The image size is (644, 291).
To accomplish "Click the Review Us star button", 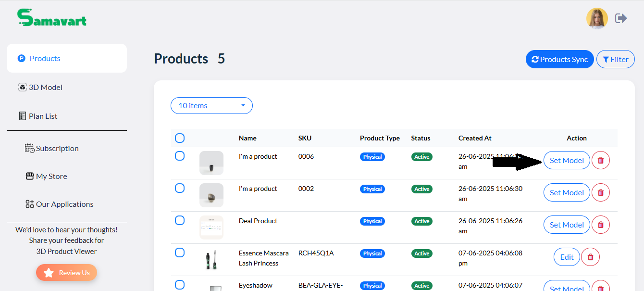I will (66, 273).
